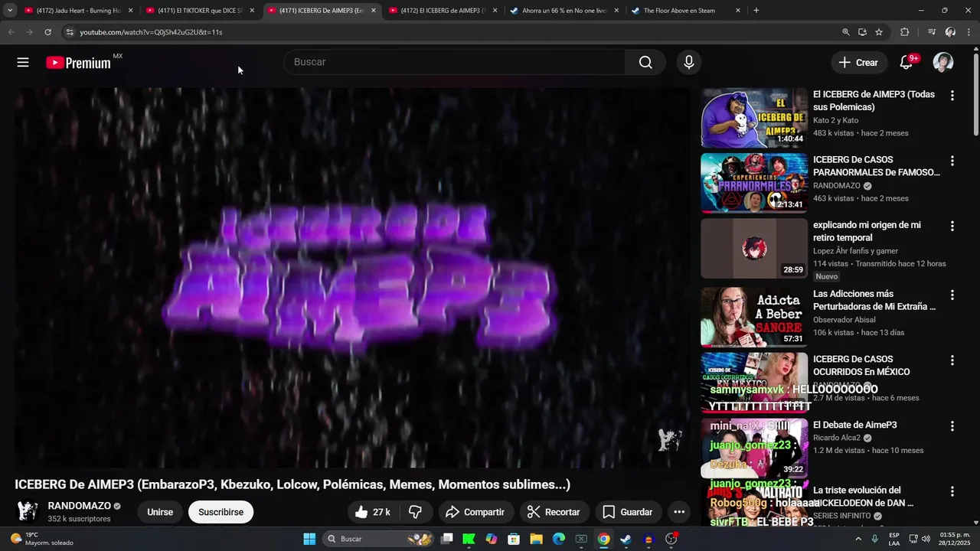Dislike the video with thumbs down
980x551 pixels.
pyautogui.click(x=415, y=512)
